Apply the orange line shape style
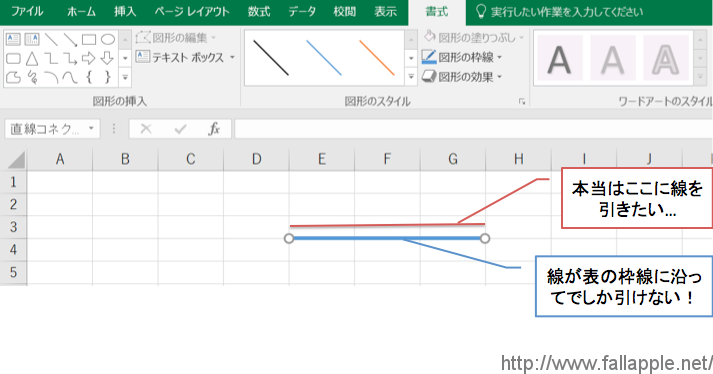The image size is (713, 374). click(377, 58)
